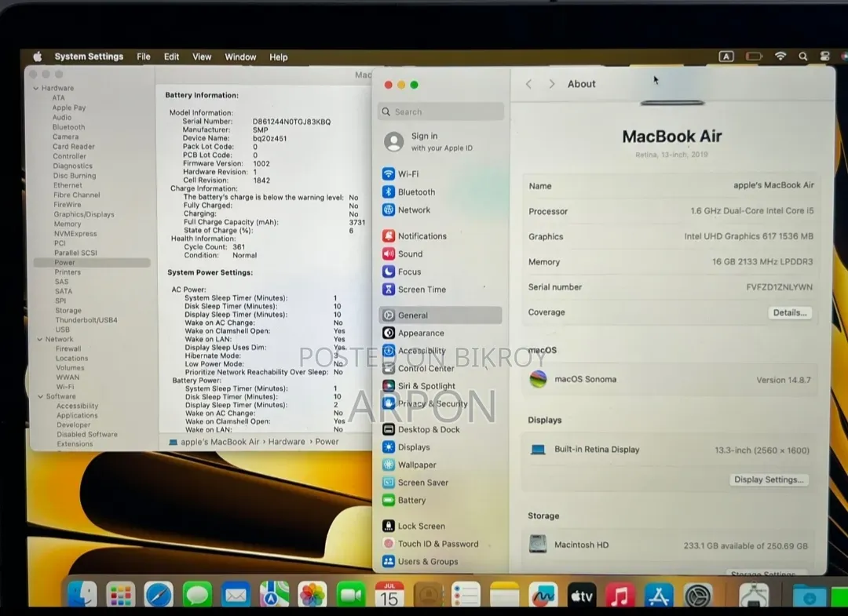The height and width of the screenshot is (616, 848).
Task: Open Siri & Spotlight settings
Action: 419,386
